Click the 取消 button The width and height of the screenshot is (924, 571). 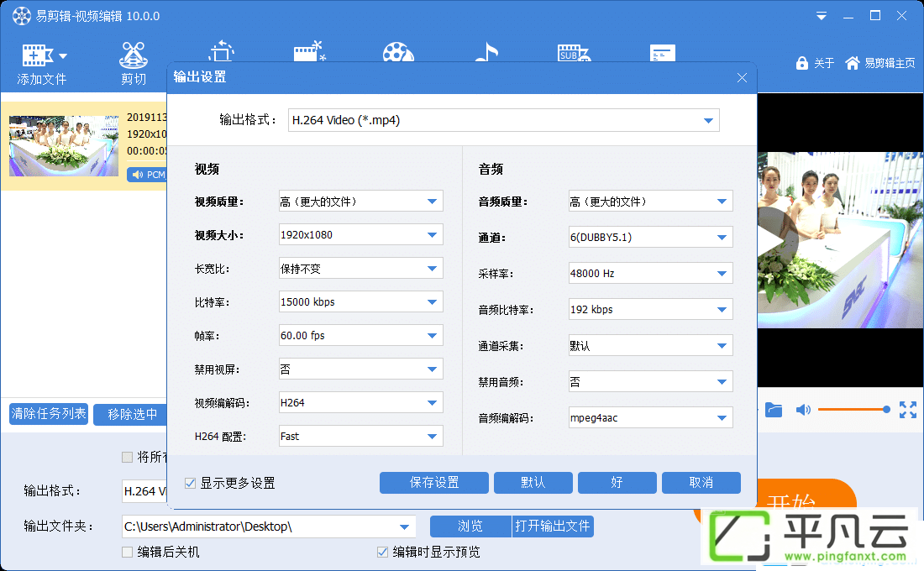701,483
